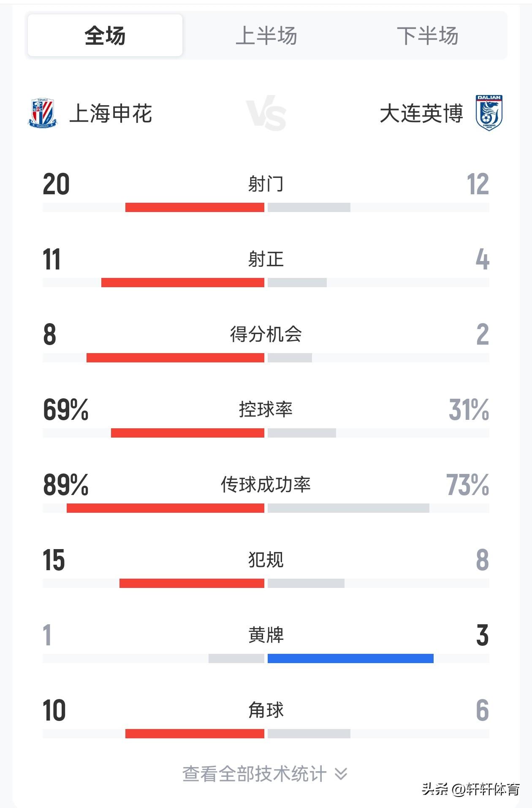Open the 上海申花 team name
Screen dimensions: 532x808
click(111, 114)
